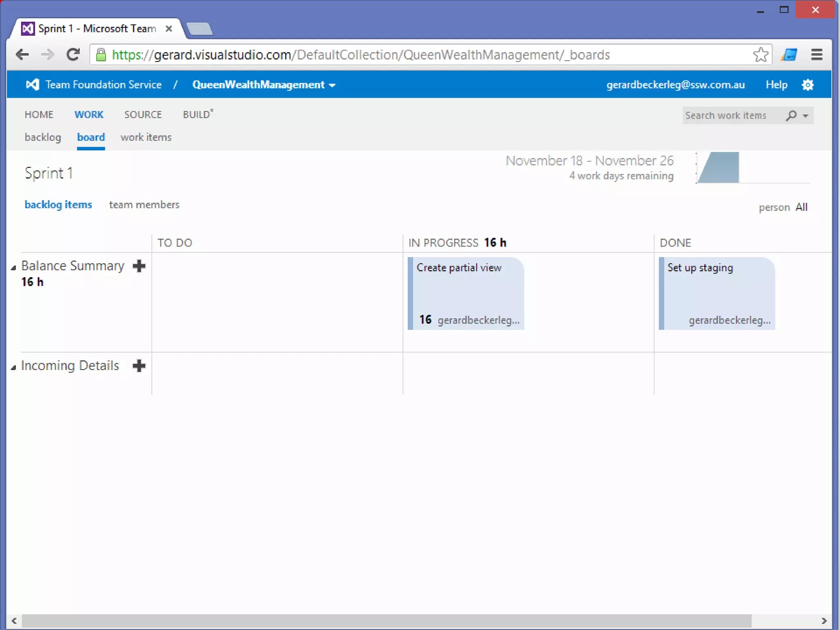Collapse the Balance Summary row
840x630 pixels.
[x=14, y=268]
